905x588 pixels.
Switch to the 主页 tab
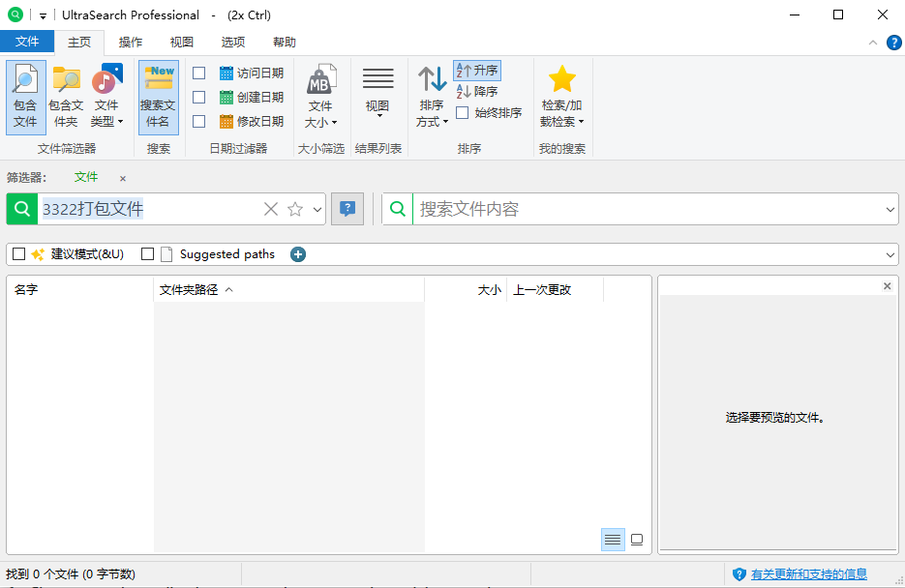[x=79, y=43]
